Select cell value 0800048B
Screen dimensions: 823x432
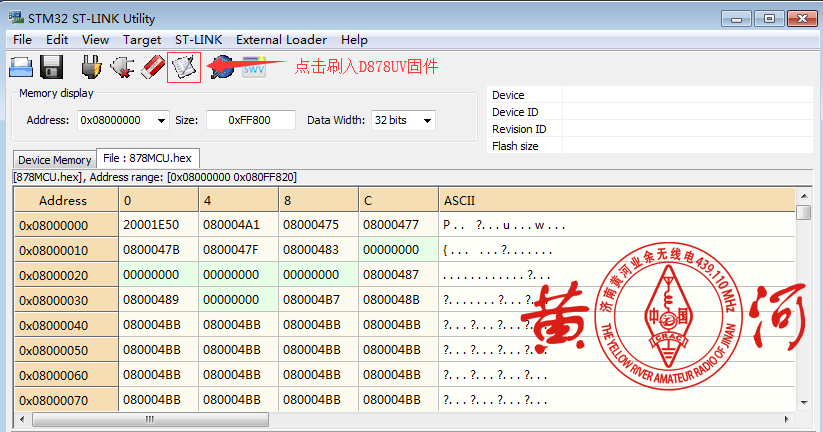tap(398, 300)
